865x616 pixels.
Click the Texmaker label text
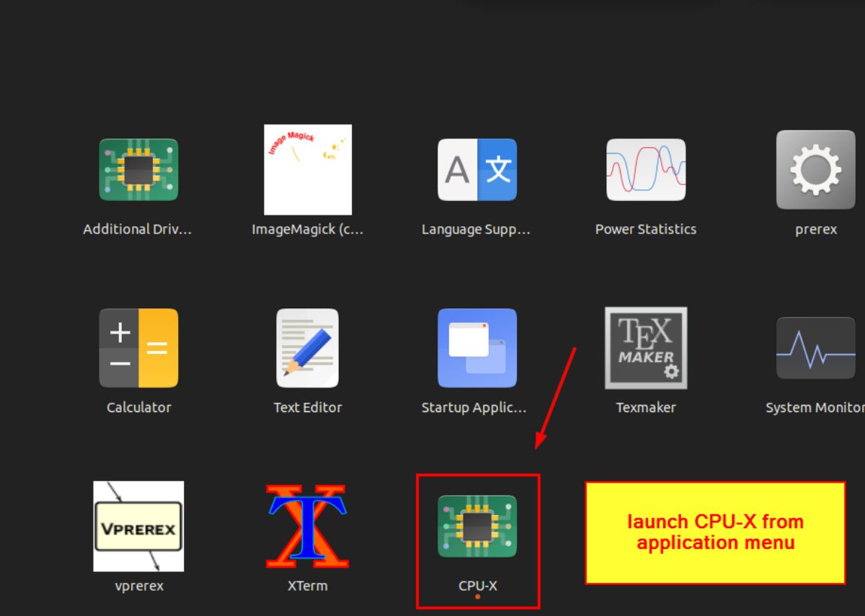tap(645, 407)
